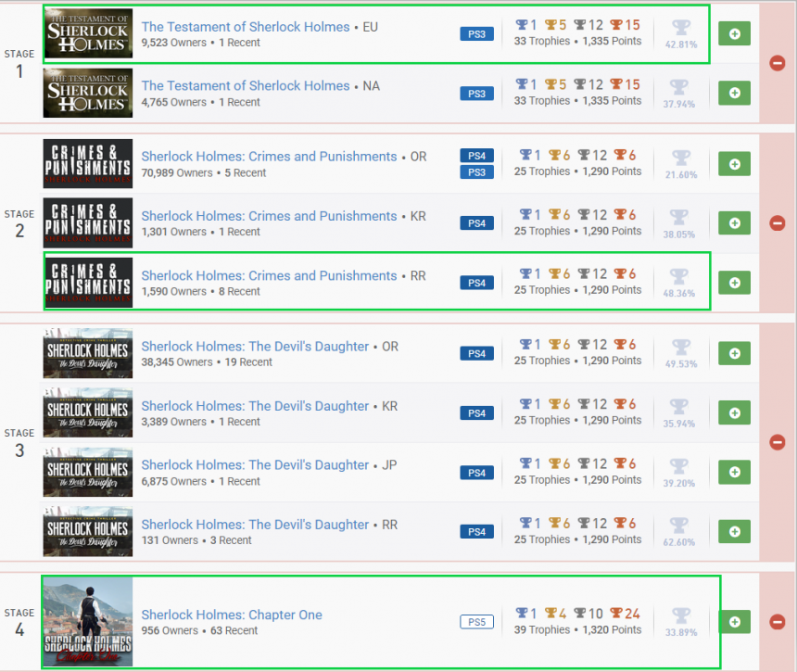Click green plus button for Testament of Sherlock Holmes EU
Image resolution: width=797 pixels, height=672 pixels.
[734, 34]
